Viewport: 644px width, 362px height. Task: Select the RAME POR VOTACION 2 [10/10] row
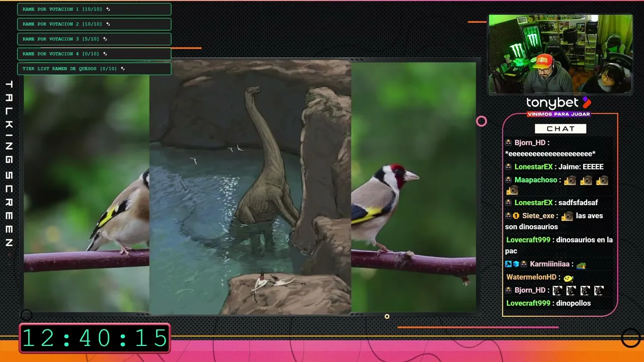(94, 24)
